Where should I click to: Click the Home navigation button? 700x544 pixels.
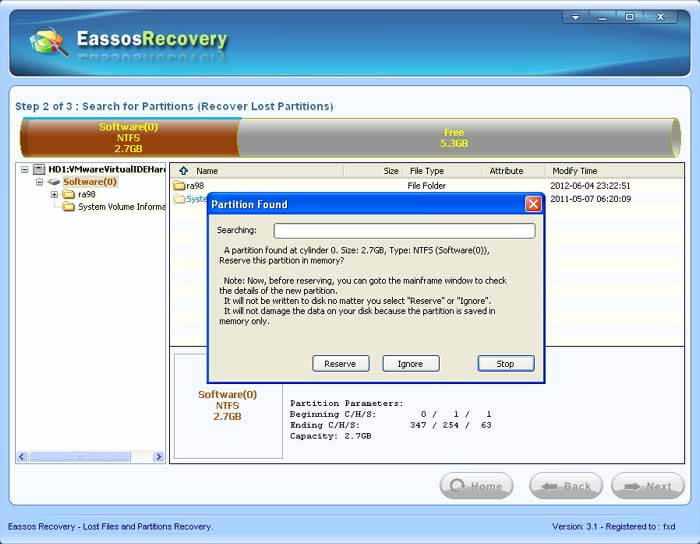tap(476, 486)
